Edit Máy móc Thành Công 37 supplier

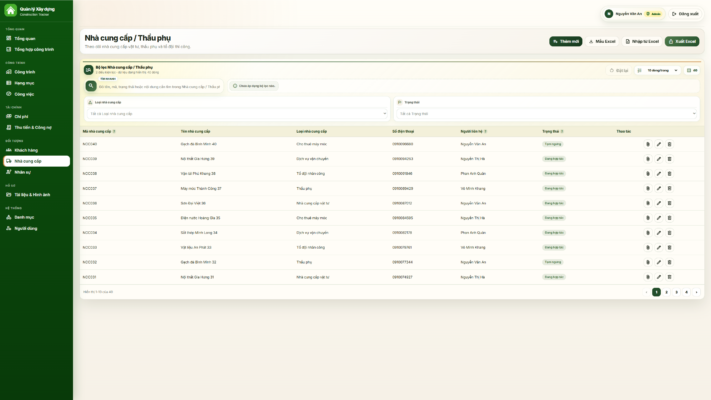coord(659,189)
